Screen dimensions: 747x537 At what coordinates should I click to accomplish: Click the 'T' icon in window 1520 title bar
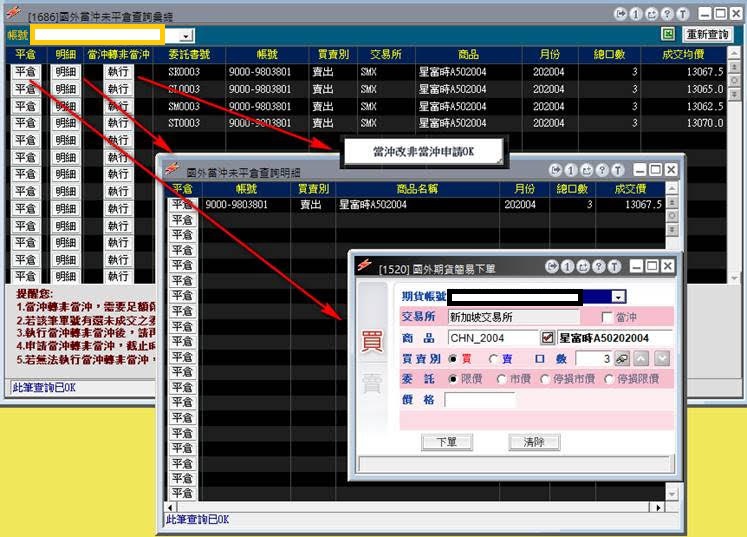pyautogui.click(x=615, y=266)
